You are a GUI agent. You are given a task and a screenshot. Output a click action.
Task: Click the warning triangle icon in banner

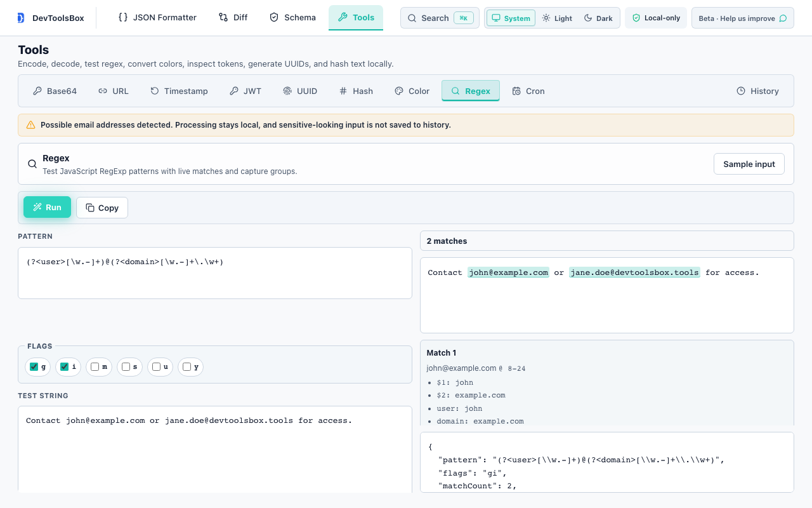click(x=30, y=125)
